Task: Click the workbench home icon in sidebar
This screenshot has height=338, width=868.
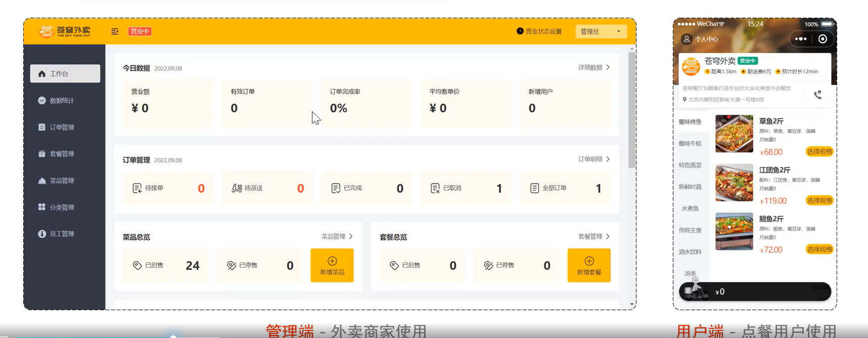Action: coord(42,74)
